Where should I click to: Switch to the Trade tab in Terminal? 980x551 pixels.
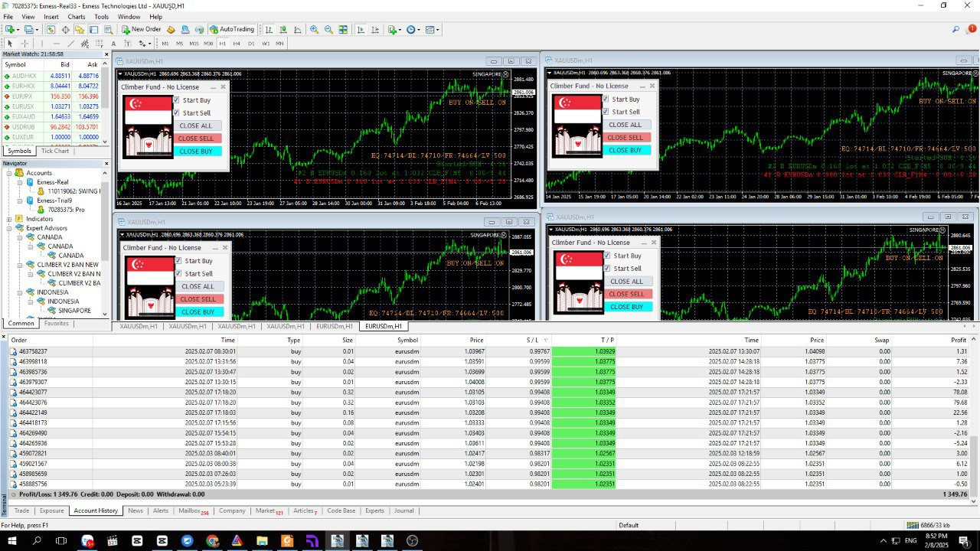[21, 510]
